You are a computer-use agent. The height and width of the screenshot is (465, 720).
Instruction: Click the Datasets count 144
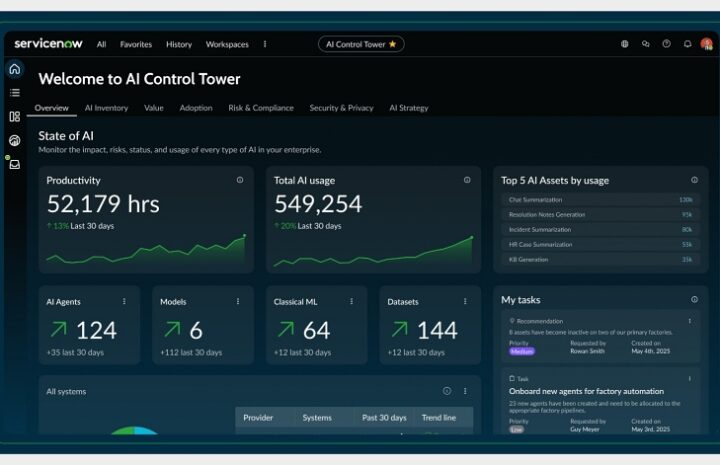[x=437, y=331]
